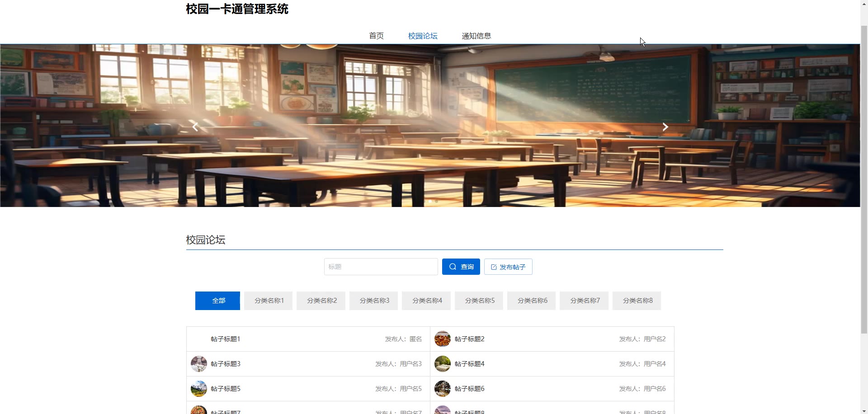Viewport: 868px width, 414px height.
Task: Open post 帖子标题5
Action: pos(226,389)
